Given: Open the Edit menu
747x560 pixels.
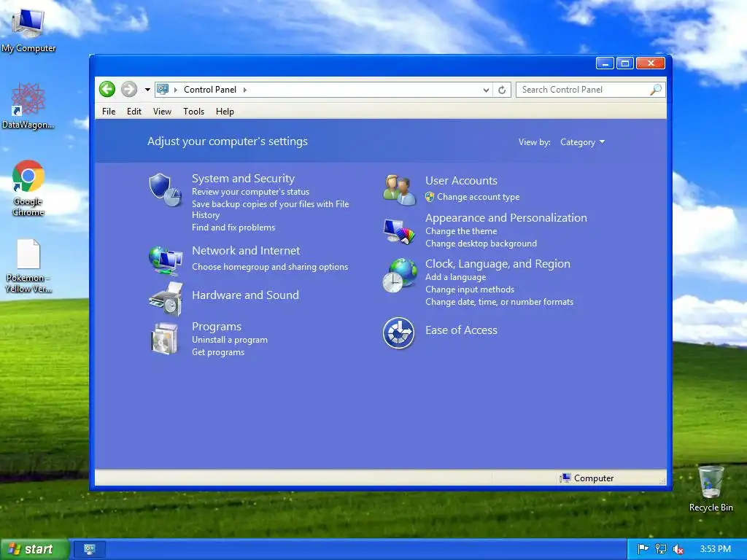Looking at the screenshot, I should click(134, 112).
